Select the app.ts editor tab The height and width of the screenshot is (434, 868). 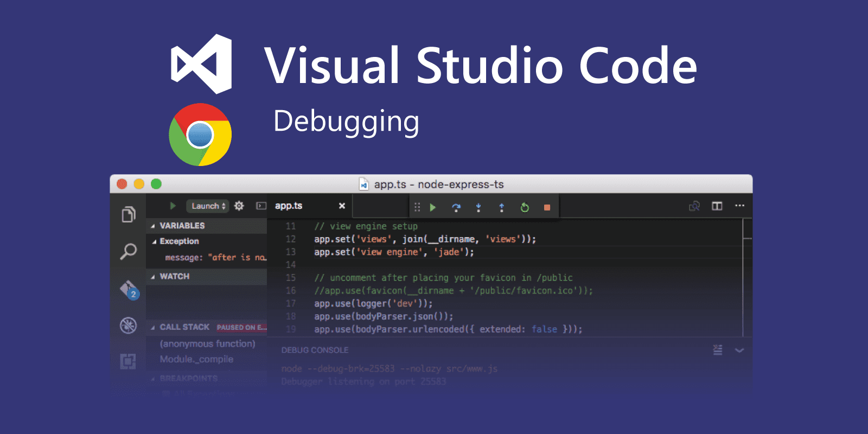coord(289,206)
